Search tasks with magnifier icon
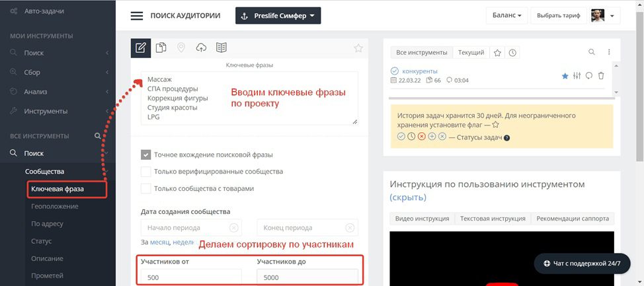Screen dimensions: 644x286 (592, 52)
